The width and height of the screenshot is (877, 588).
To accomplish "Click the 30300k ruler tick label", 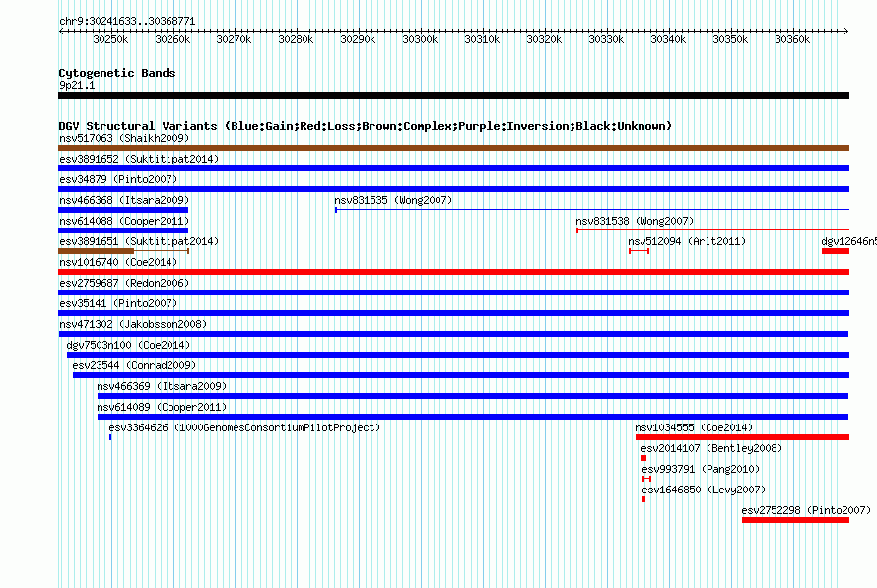I will pos(420,39).
